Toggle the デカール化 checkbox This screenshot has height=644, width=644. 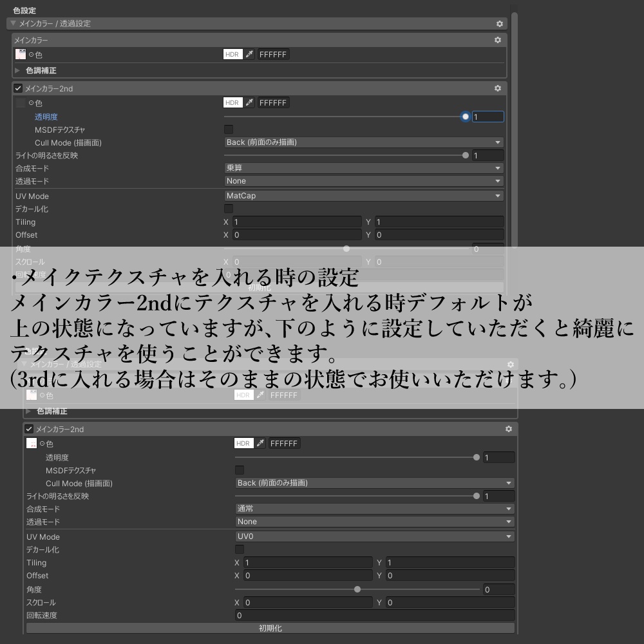[229, 209]
